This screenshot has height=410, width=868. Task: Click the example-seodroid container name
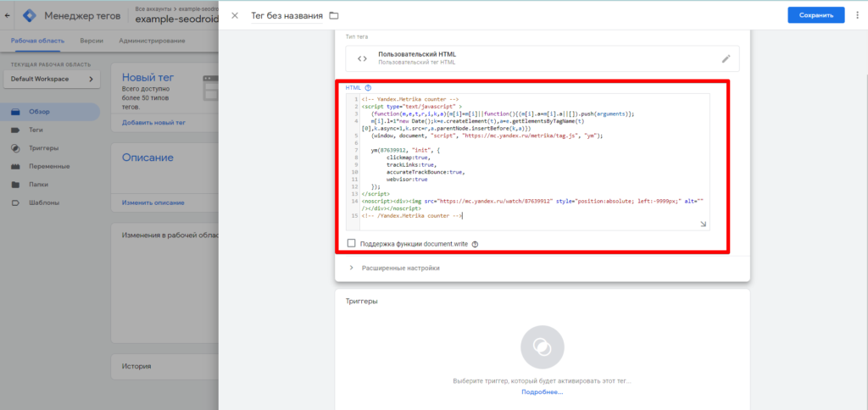pyautogui.click(x=176, y=20)
